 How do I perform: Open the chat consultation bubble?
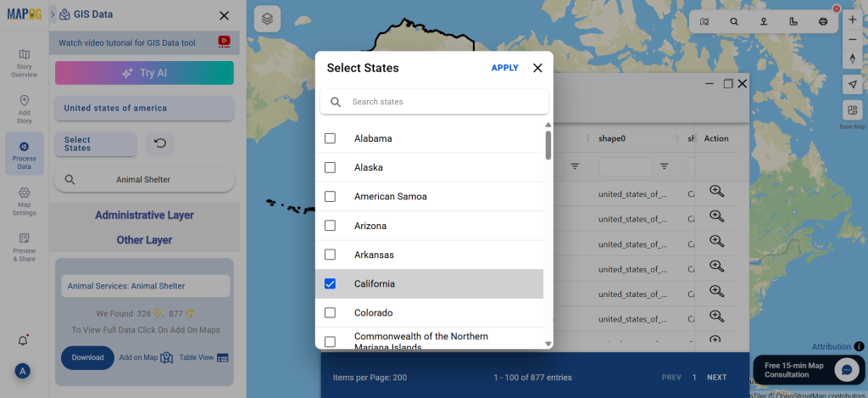pyautogui.click(x=847, y=370)
